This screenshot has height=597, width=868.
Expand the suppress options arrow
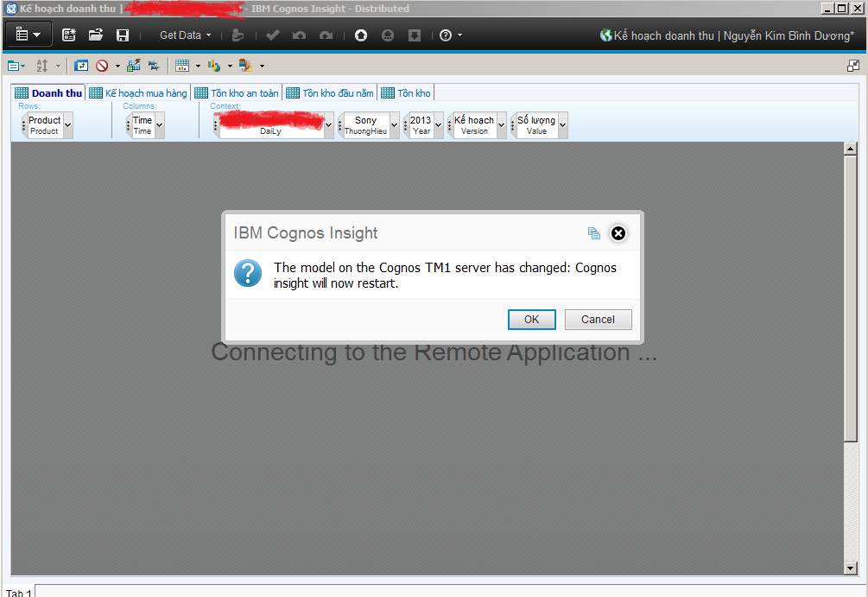117,67
